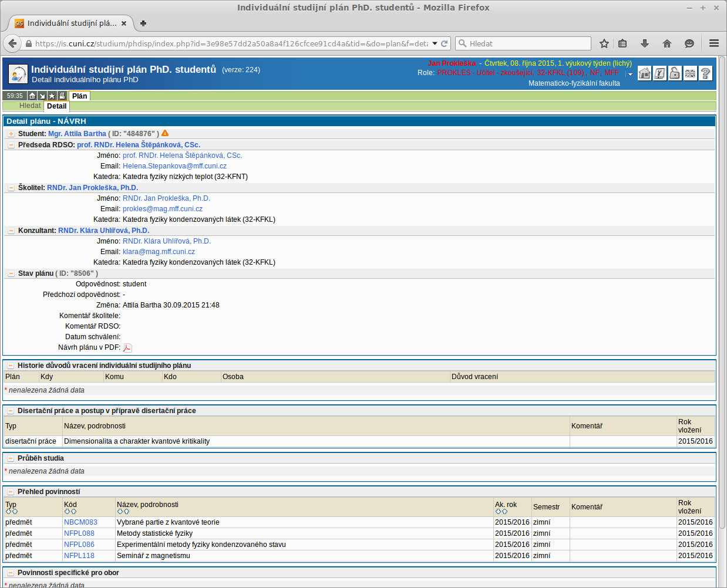Close the Individuální studijní plán browser tab
The image size is (727, 588).
pyautogui.click(x=124, y=23)
